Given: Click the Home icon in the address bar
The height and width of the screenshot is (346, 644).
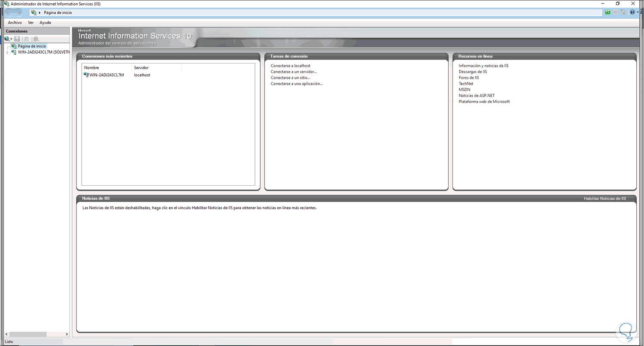Looking at the screenshot, I should (623, 12).
